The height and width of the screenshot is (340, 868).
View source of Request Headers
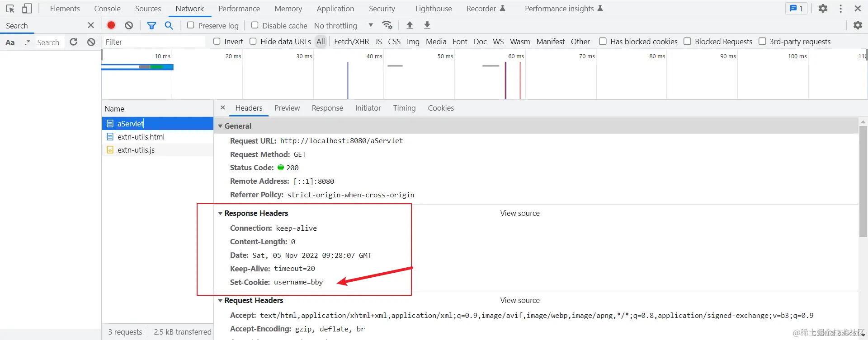(520, 300)
